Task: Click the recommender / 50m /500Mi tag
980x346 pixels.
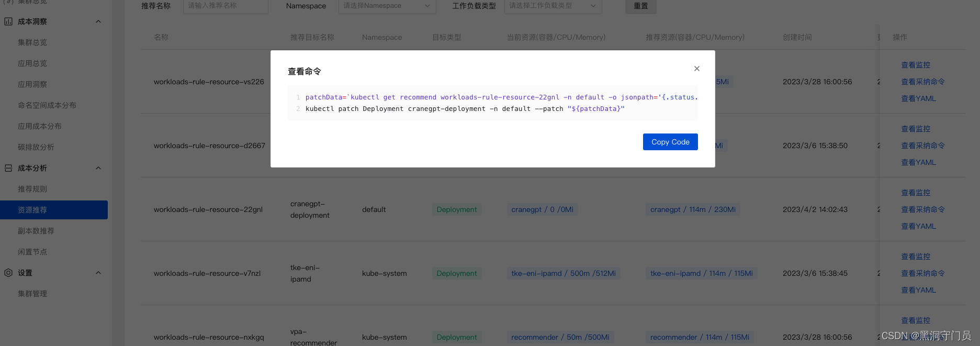Action: tap(560, 337)
